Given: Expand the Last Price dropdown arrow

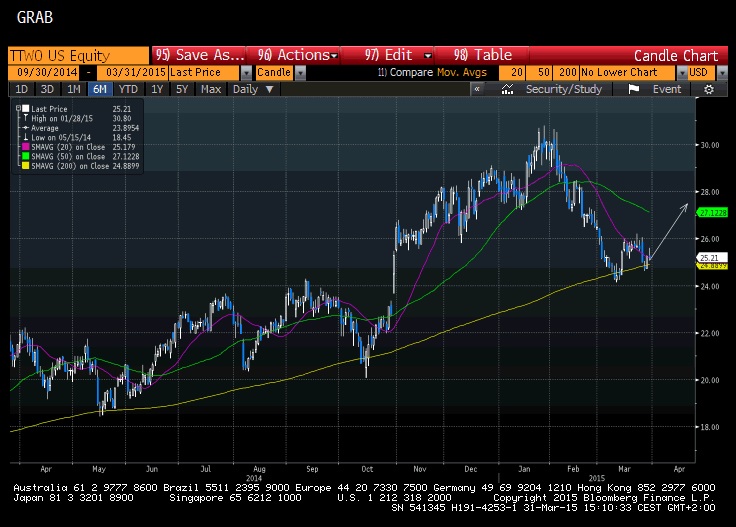Looking at the screenshot, I should pos(246,73).
